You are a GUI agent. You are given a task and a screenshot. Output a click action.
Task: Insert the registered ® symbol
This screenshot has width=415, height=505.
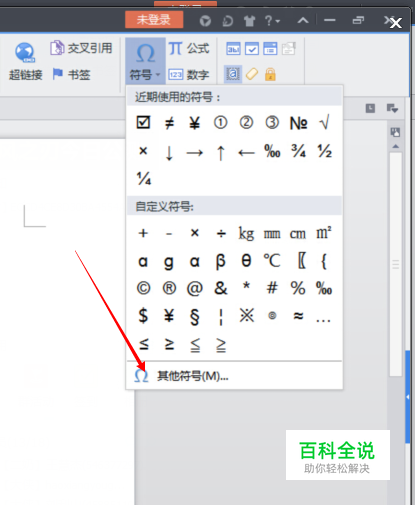[169, 288]
